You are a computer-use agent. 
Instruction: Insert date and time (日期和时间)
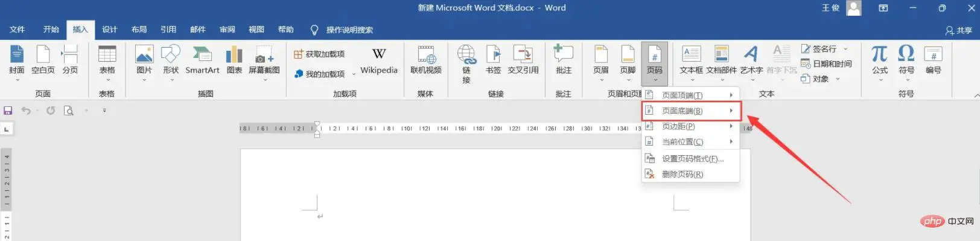pyautogui.click(x=826, y=64)
